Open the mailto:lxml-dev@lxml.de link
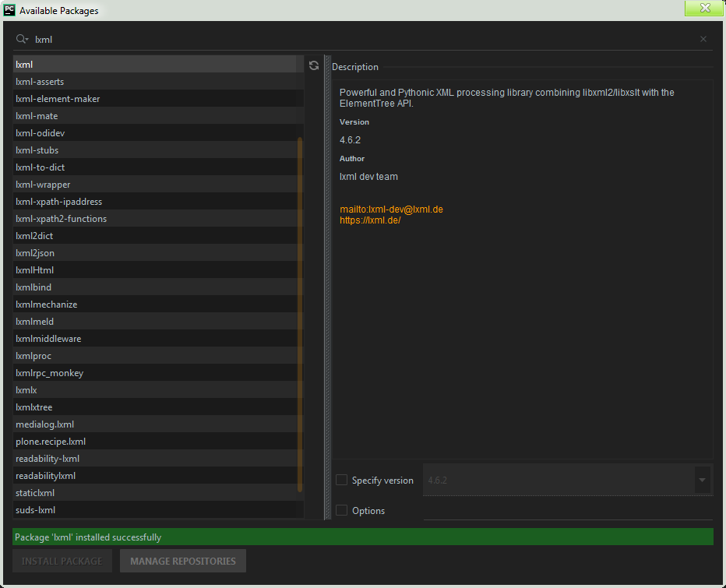The image size is (726, 588). point(391,209)
